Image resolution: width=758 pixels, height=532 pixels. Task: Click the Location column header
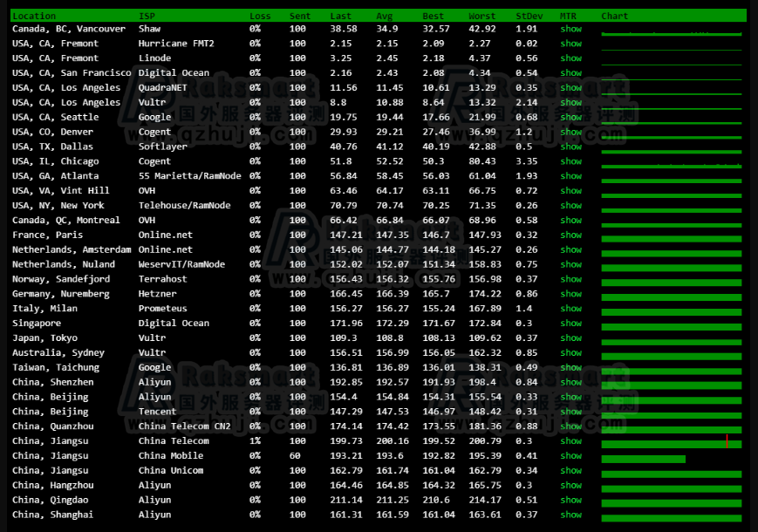point(34,16)
